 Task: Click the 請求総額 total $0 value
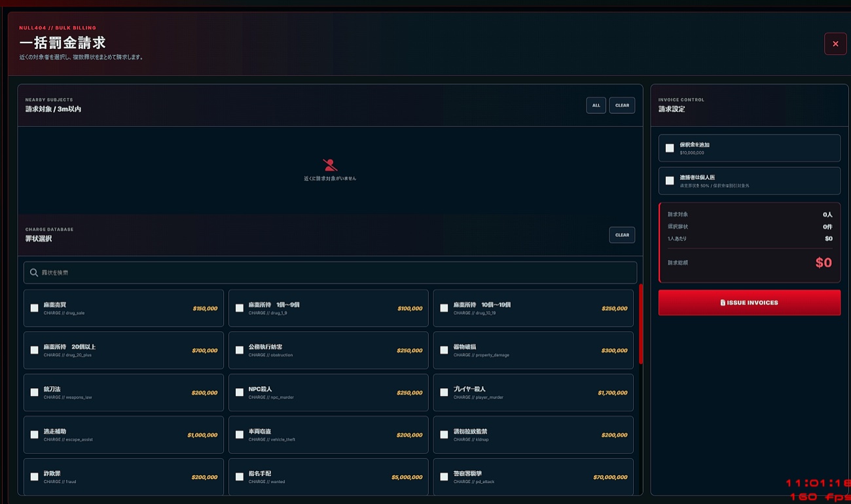[824, 262]
